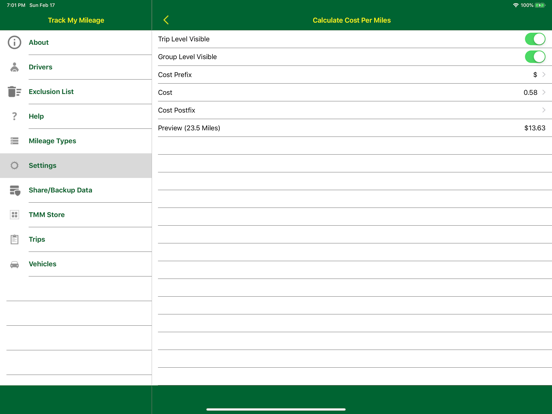
Task: Click the TMM Store grid icon
Action: [x=14, y=215]
